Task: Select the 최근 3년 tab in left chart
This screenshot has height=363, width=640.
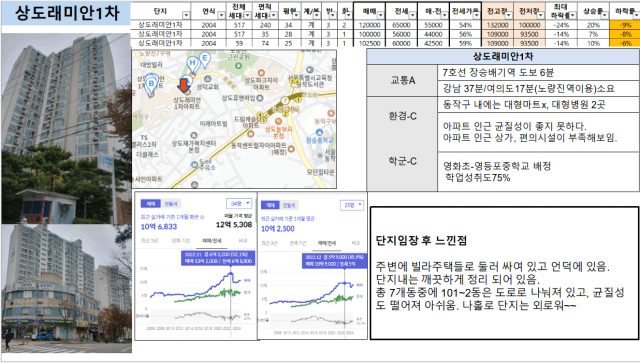Action: click(x=150, y=241)
